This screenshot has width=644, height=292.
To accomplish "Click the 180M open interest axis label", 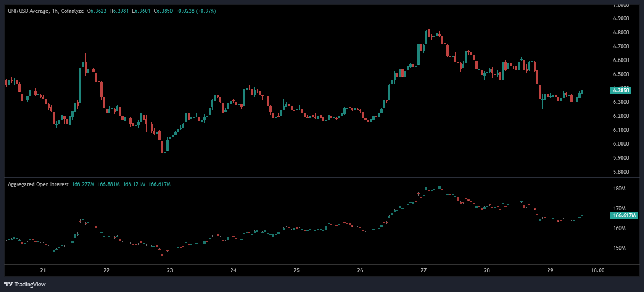I will (x=619, y=189).
